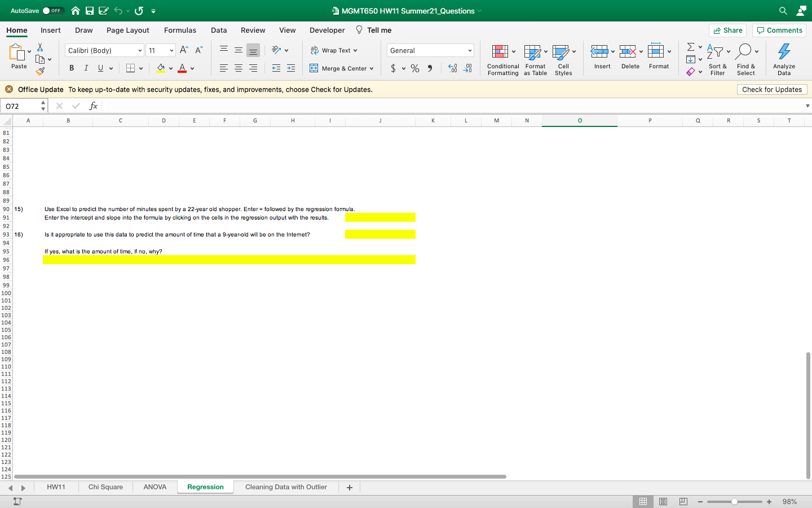Add a new sheet with plus button
812x508 pixels.
tap(350, 488)
